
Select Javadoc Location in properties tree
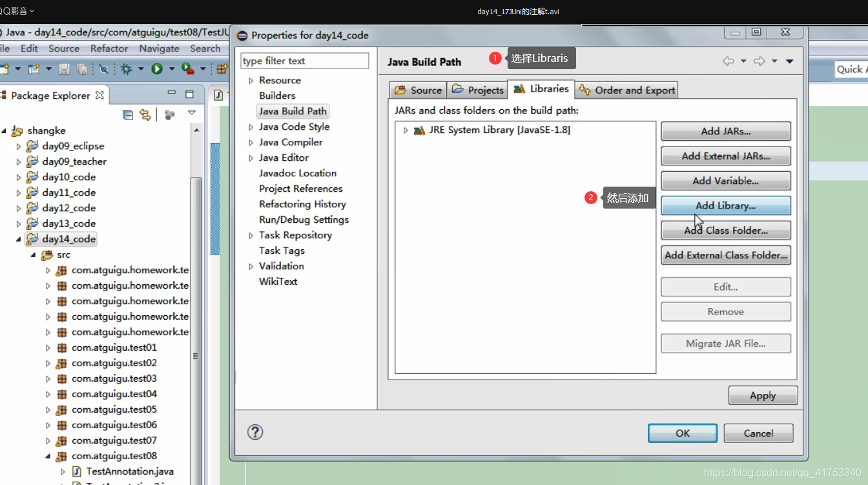click(298, 173)
